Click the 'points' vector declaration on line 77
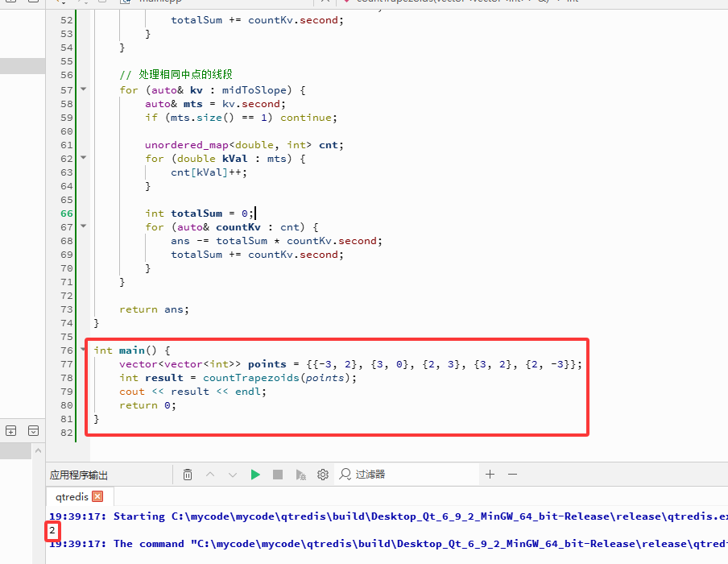The width and height of the screenshot is (728, 564). click(x=350, y=363)
